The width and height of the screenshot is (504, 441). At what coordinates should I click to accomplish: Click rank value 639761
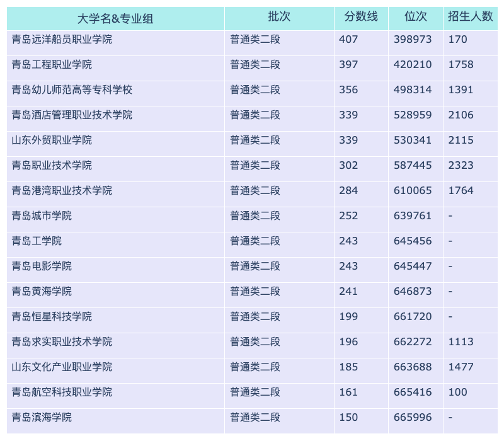[x=413, y=215]
